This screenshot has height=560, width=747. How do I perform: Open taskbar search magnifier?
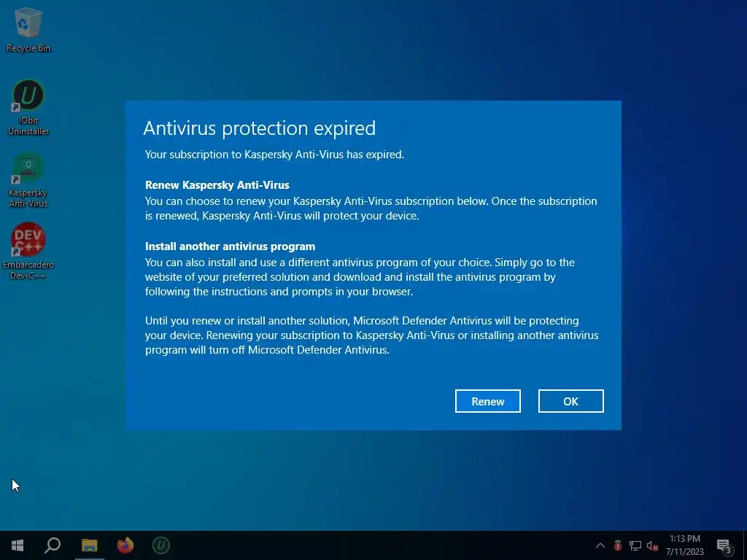pos(53,545)
